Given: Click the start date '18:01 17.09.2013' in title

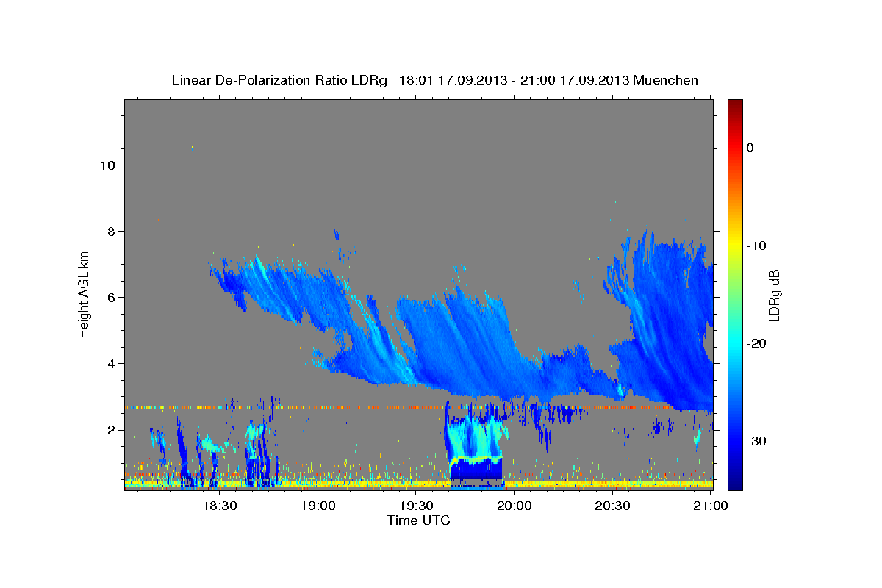Looking at the screenshot, I should point(452,80).
